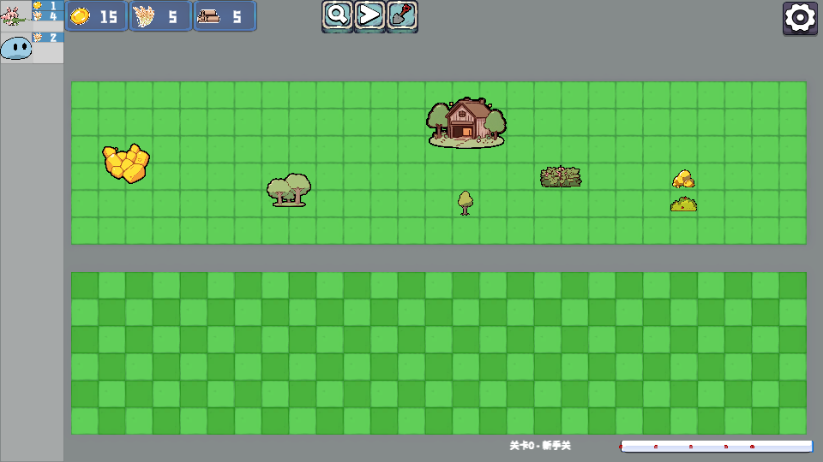Select the shovel dig tool
The height and width of the screenshot is (462, 823).
[402, 15]
